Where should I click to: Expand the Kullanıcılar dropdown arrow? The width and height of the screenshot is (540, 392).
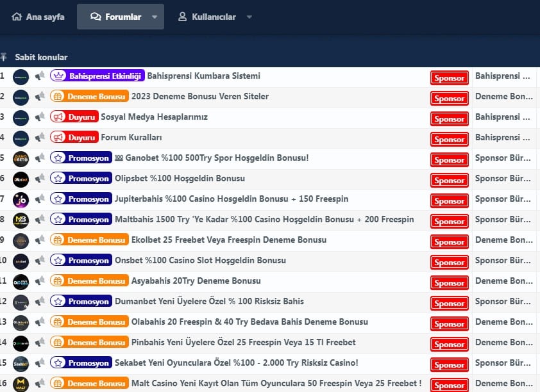[249, 17]
